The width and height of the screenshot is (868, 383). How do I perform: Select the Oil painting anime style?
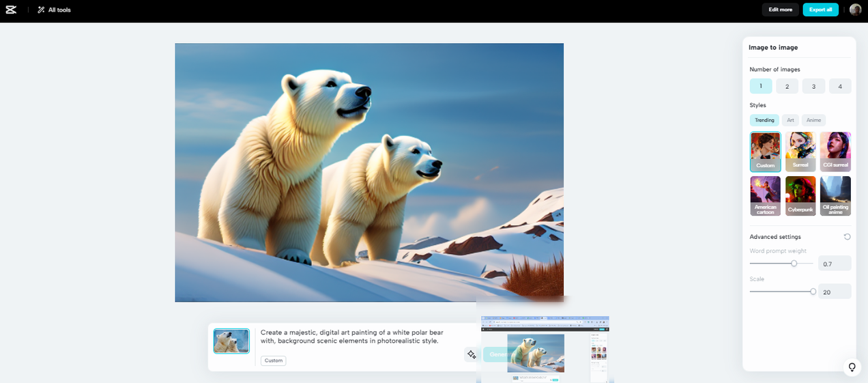point(835,196)
